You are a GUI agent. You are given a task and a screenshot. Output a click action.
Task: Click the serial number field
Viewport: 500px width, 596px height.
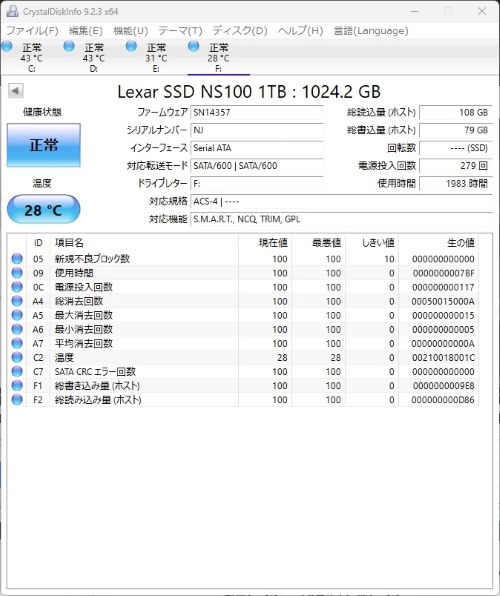257,130
